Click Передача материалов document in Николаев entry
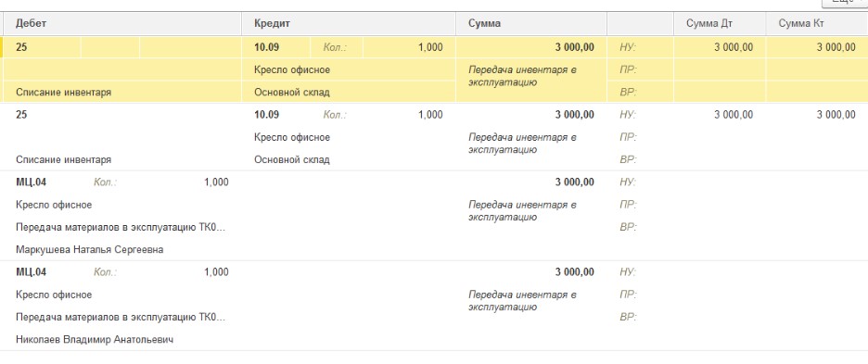This screenshot has width=868, height=364. [121, 318]
